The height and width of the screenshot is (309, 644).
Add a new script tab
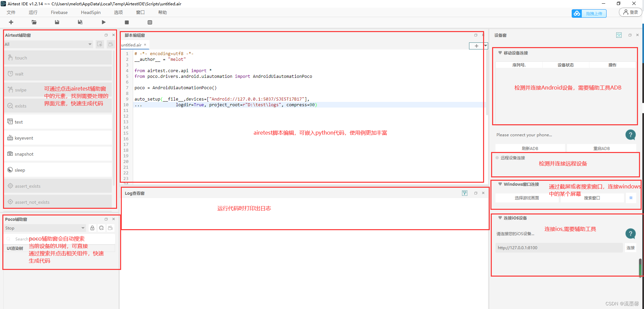tap(476, 46)
